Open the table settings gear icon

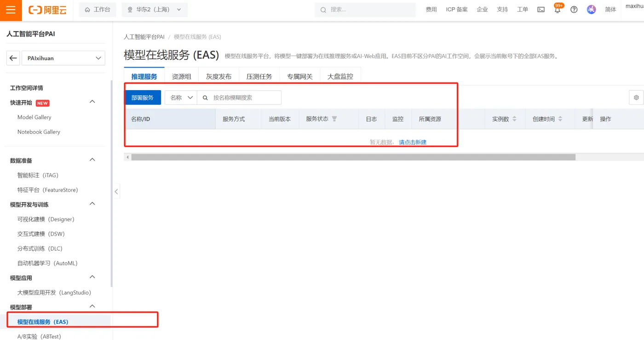point(636,98)
